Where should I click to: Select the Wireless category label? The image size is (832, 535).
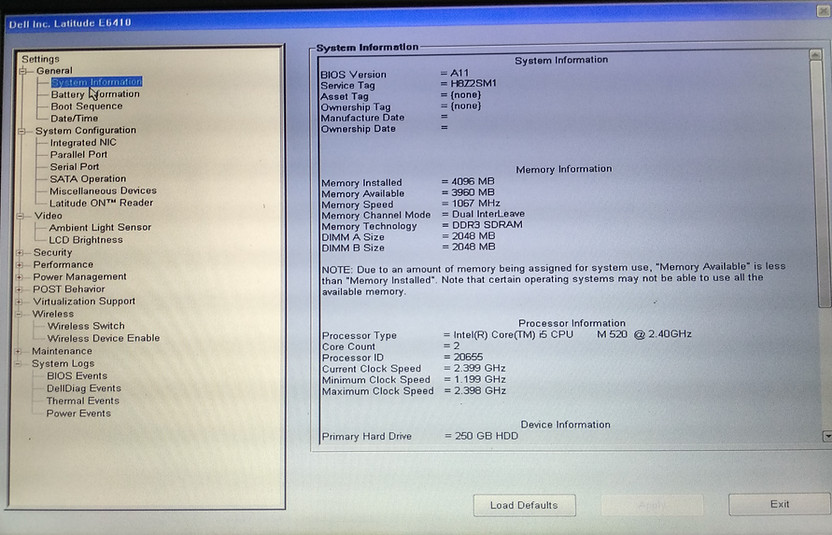point(53,314)
